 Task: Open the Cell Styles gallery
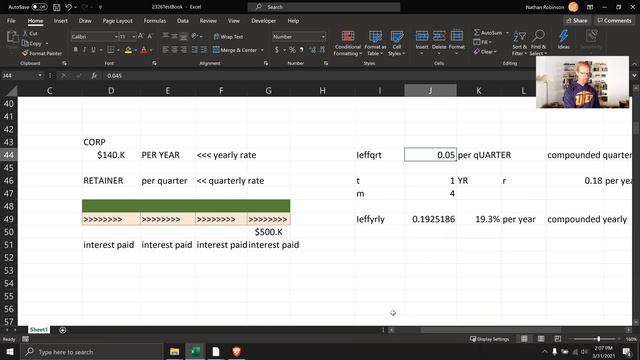click(396, 43)
